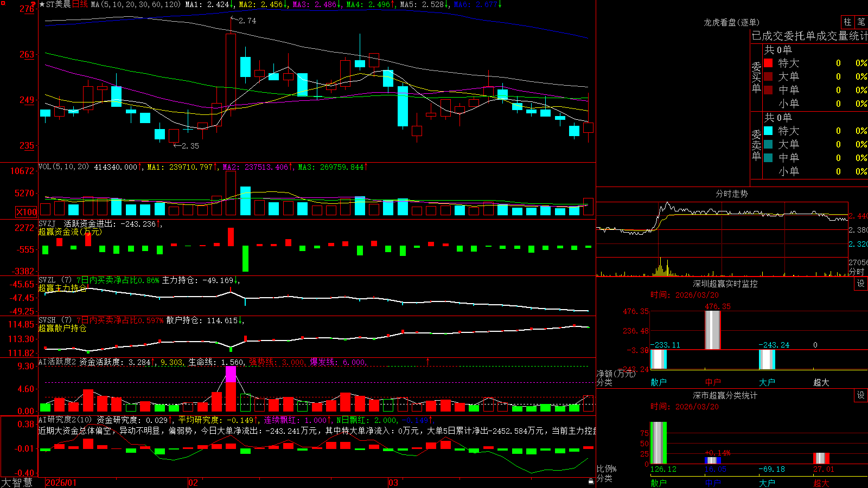868x488 pixels.
Task: Click the lock icon at the timeline's end
Action: (591, 481)
